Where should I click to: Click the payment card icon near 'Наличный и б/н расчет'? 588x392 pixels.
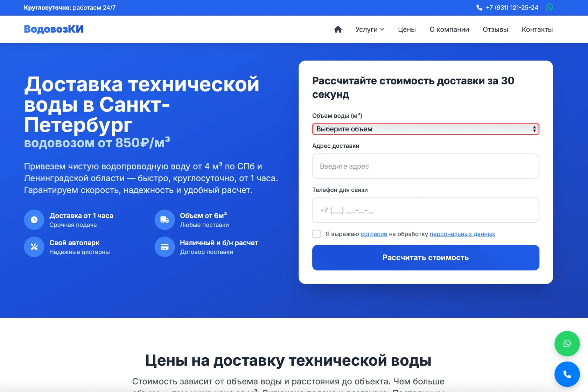[164, 247]
